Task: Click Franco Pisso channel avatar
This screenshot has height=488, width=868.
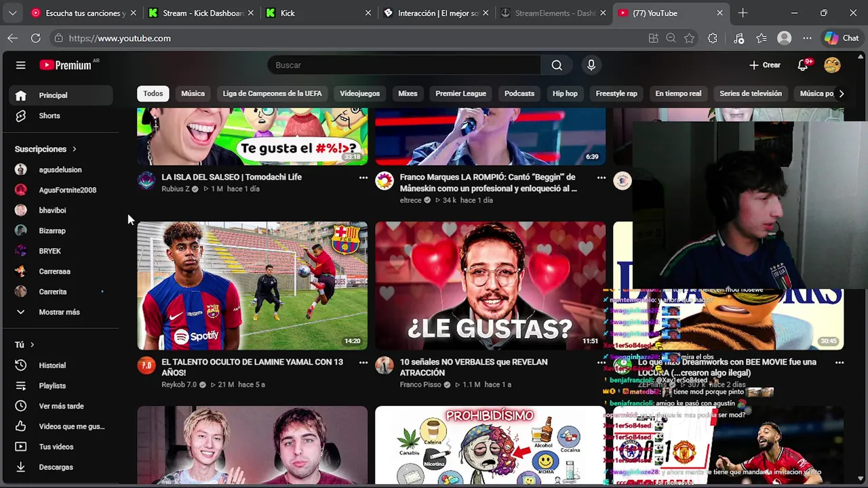Action: pos(384,365)
